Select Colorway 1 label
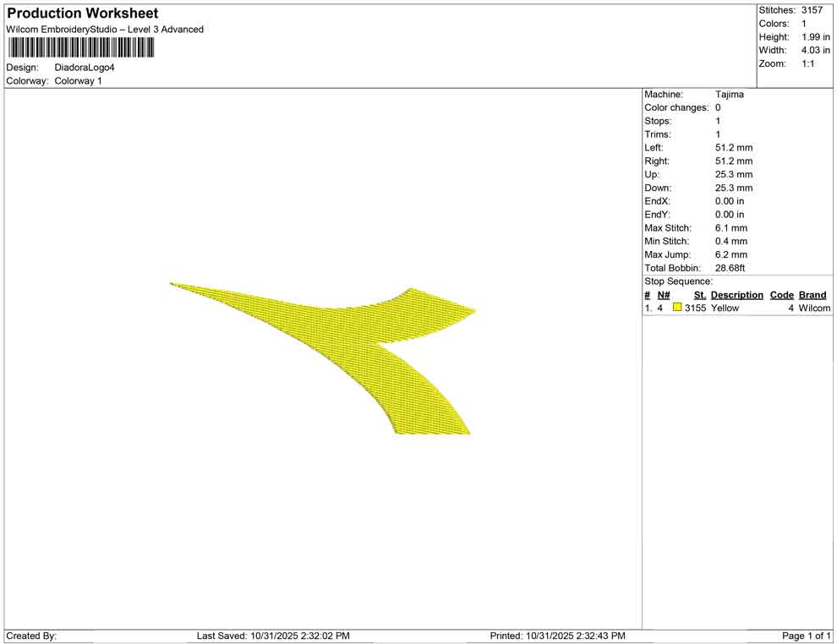 (x=77, y=80)
